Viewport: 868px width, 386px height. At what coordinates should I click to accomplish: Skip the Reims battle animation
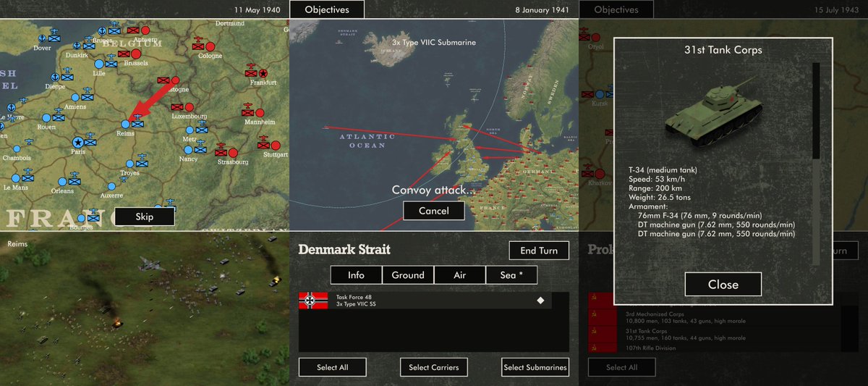pos(145,217)
